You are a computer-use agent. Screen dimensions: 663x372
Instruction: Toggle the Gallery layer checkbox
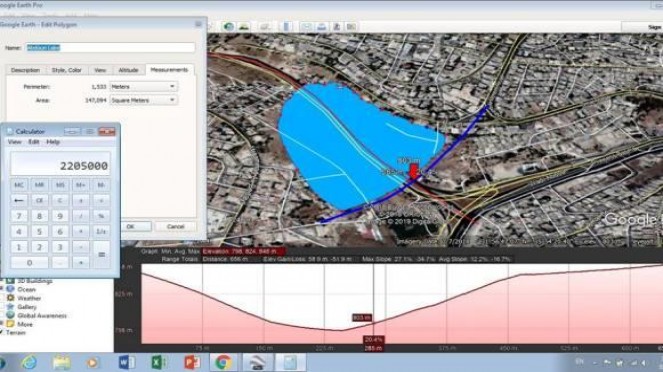pyautogui.click(x=2, y=307)
